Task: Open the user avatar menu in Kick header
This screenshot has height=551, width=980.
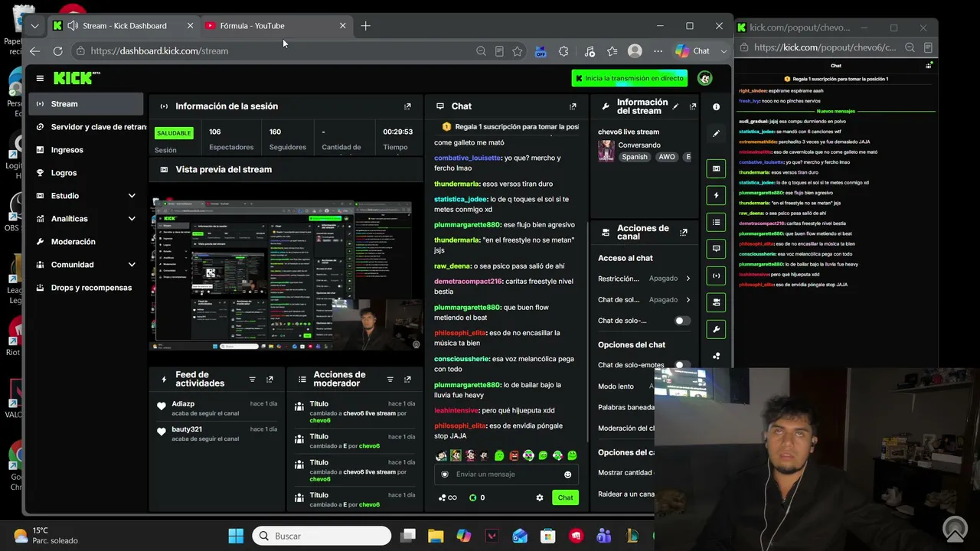Action: tap(705, 78)
